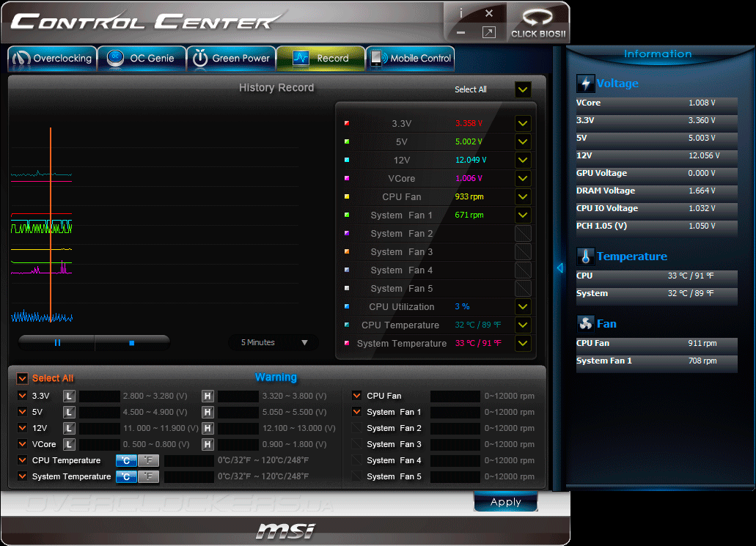
Task: Toggle the 12V history record checkbox
Action: coord(523,160)
